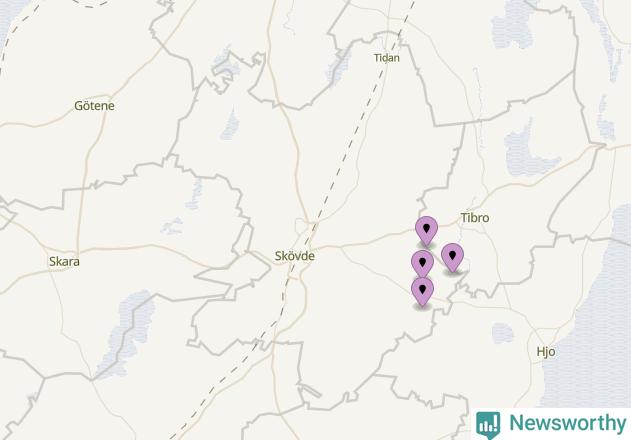This screenshot has width=631, height=440.
Task: Click the Hjo town label
Action: pyautogui.click(x=546, y=352)
